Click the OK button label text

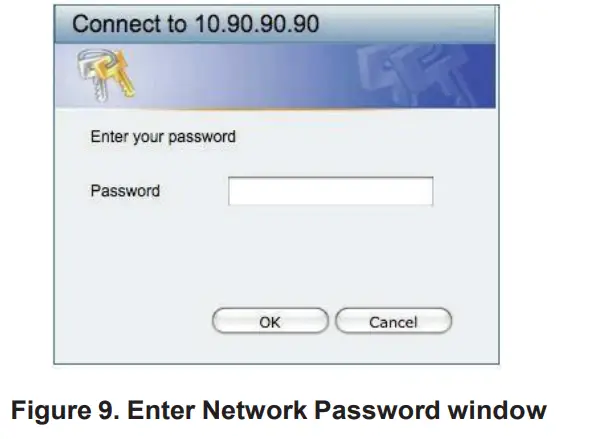point(270,322)
